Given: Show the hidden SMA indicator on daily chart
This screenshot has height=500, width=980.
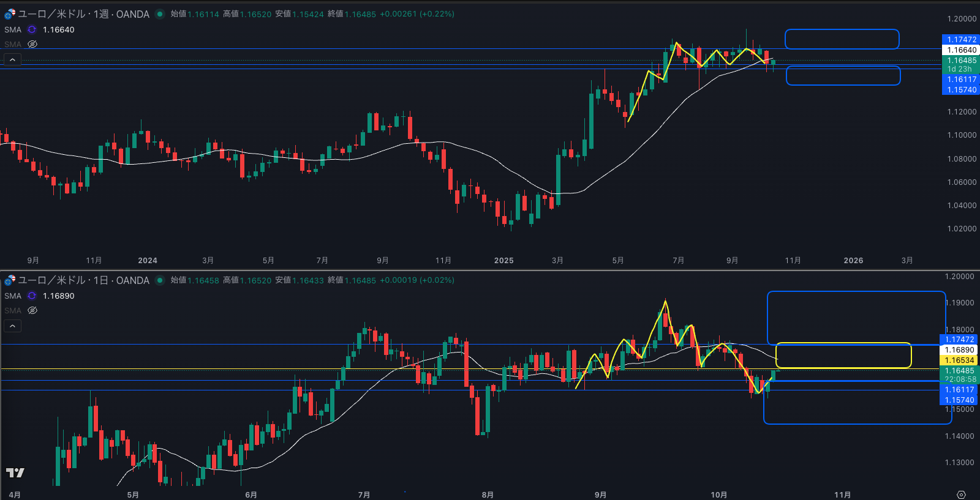Looking at the screenshot, I should (32, 310).
